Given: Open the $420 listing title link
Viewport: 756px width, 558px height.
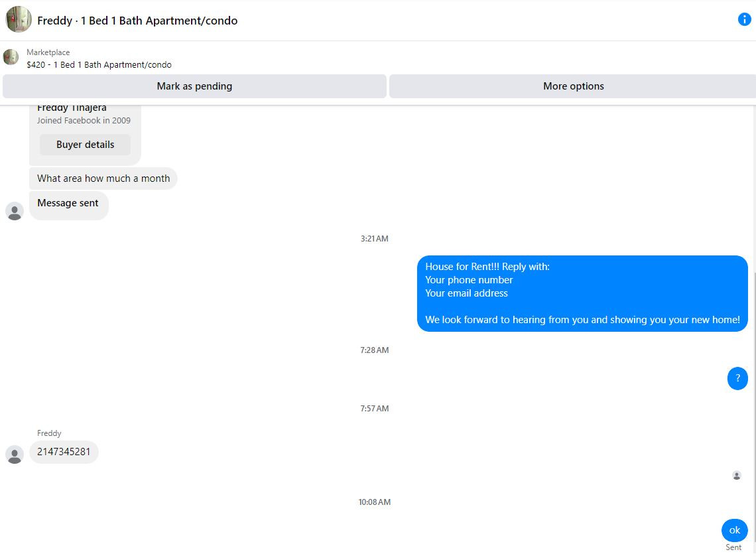Looking at the screenshot, I should (99, 64).
